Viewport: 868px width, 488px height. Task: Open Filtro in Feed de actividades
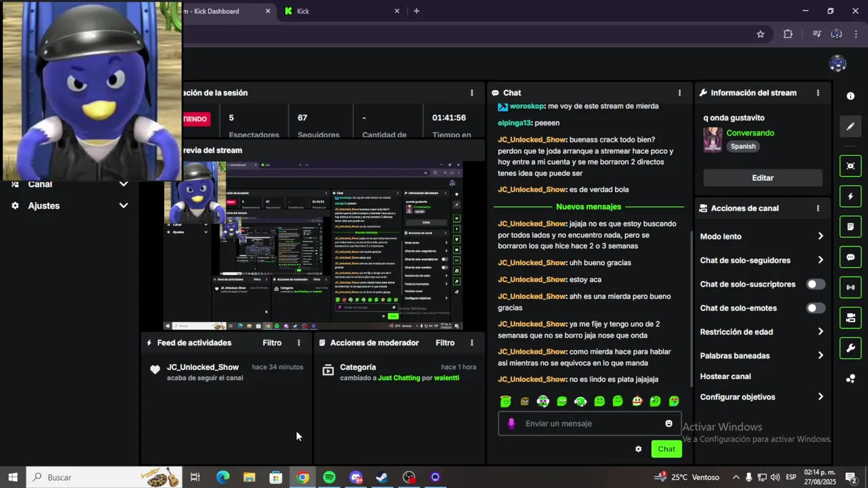click(x=272, y=343)
